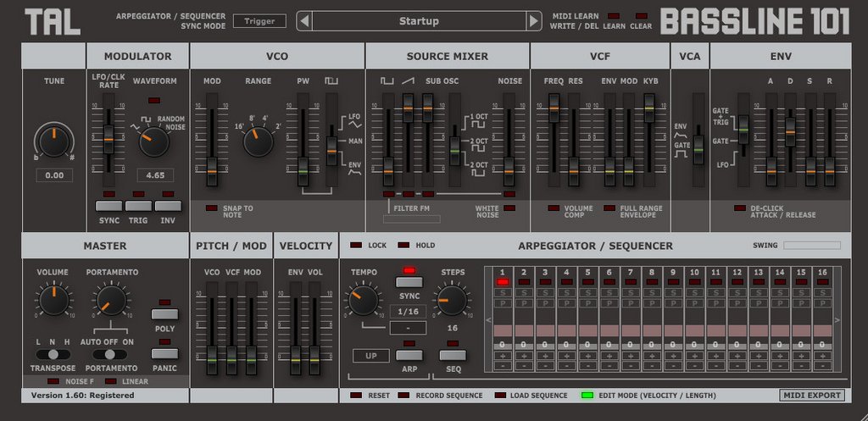Image resolution: width=868 pixels, height=421 pixels.
Task: Toggle the White Noise LED
Action: (x=509, y=208)
